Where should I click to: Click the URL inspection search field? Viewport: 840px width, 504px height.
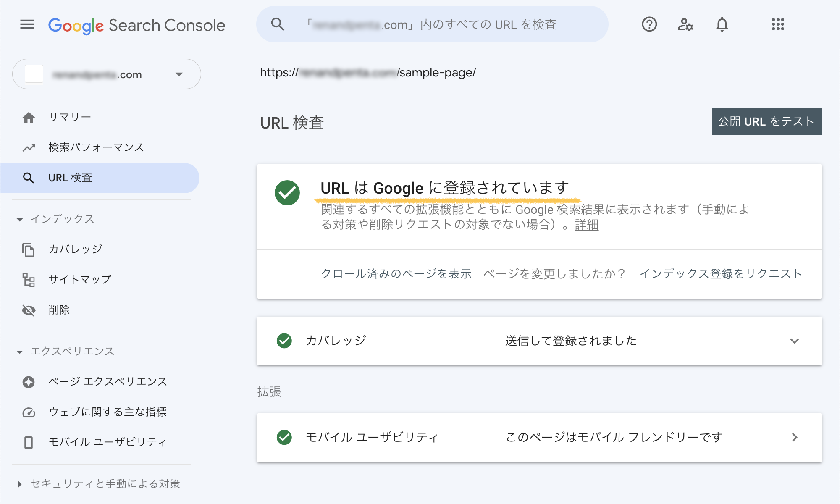point(432,24)
